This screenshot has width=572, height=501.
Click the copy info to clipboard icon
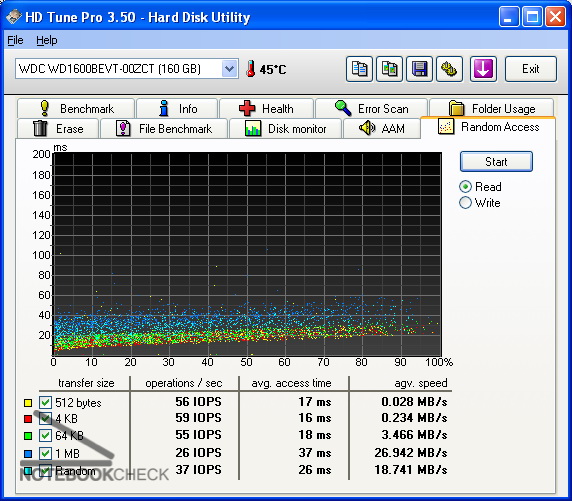[359, 69]
